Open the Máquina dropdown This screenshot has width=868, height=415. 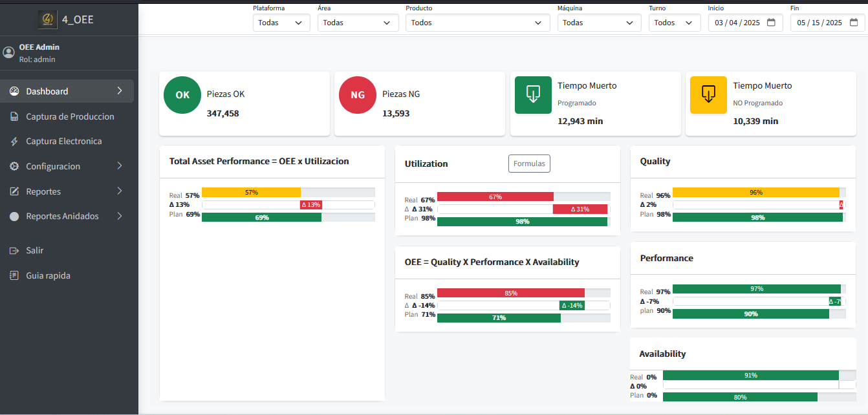600,23
